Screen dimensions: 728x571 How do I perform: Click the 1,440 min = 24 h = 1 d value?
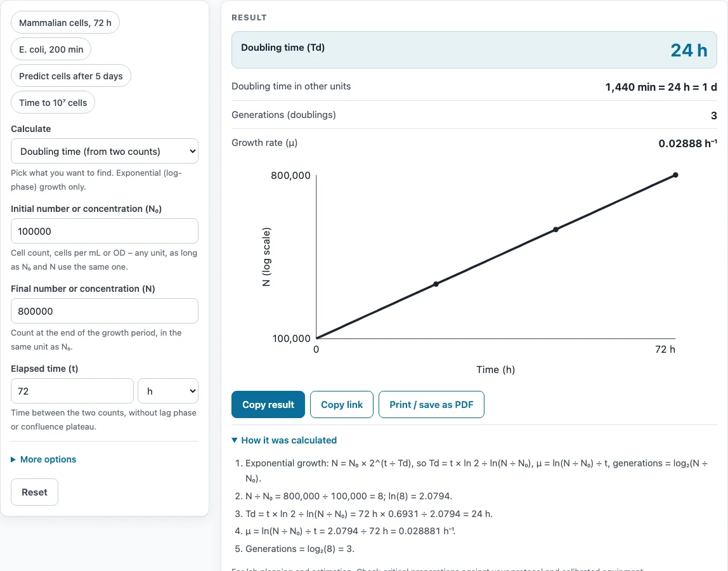pyautogui.click(x=661, y=87)
